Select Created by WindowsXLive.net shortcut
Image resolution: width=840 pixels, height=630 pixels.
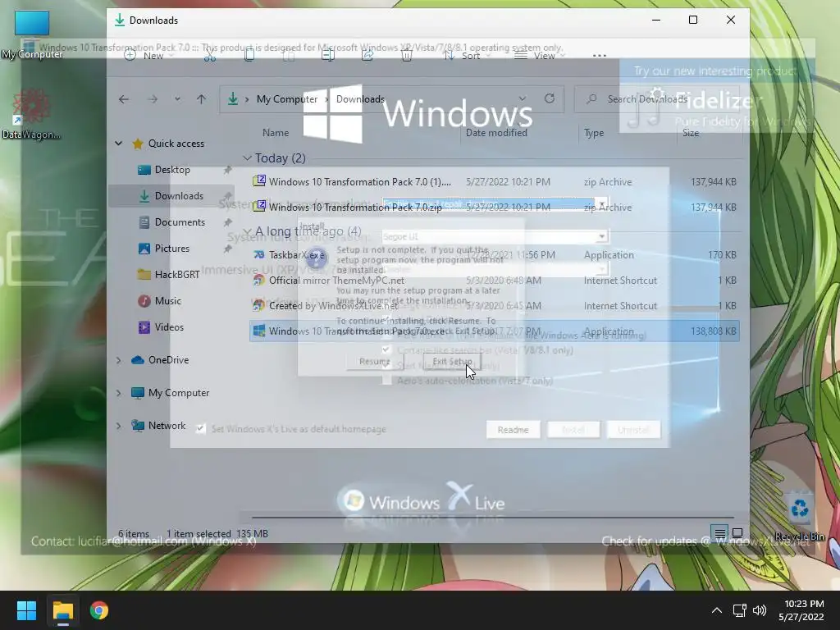494,305
